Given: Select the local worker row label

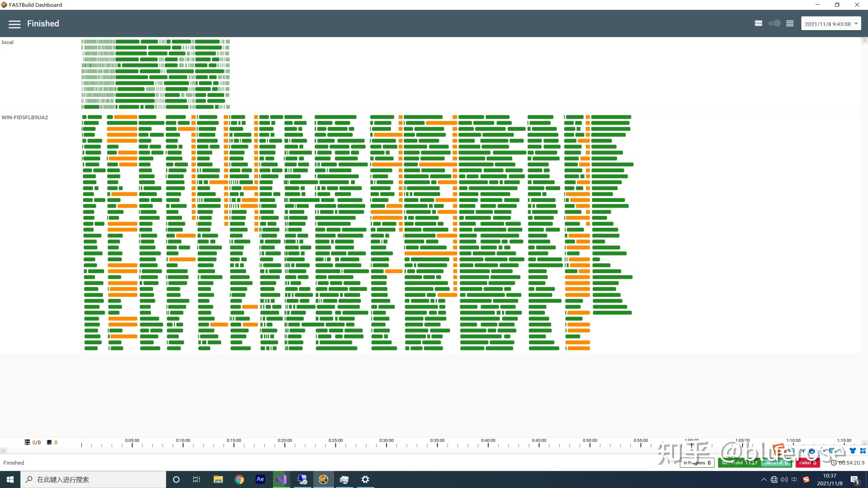Looking at the screenshot, I should [7, 42].
